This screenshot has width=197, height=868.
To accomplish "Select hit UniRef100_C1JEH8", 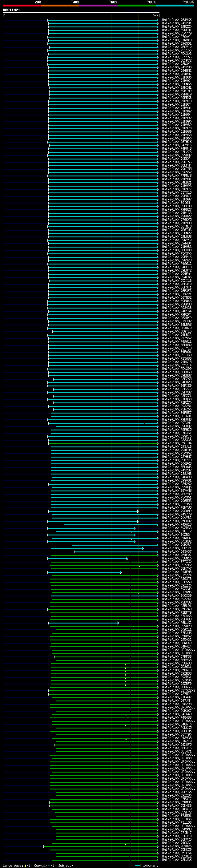I will coord(177,572).
